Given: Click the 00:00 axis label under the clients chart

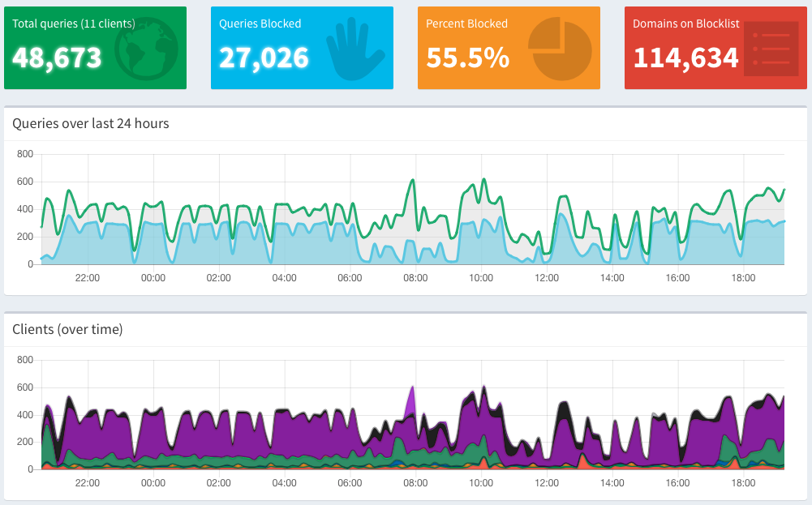Looking at the screenshot, I should coord(153,483).
